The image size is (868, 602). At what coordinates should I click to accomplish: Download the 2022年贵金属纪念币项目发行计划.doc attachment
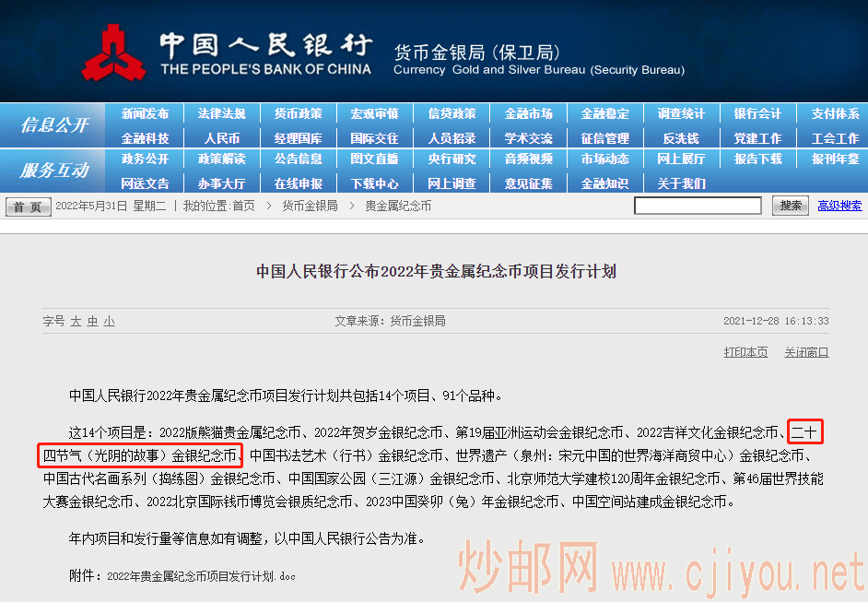tap(201, 576)
